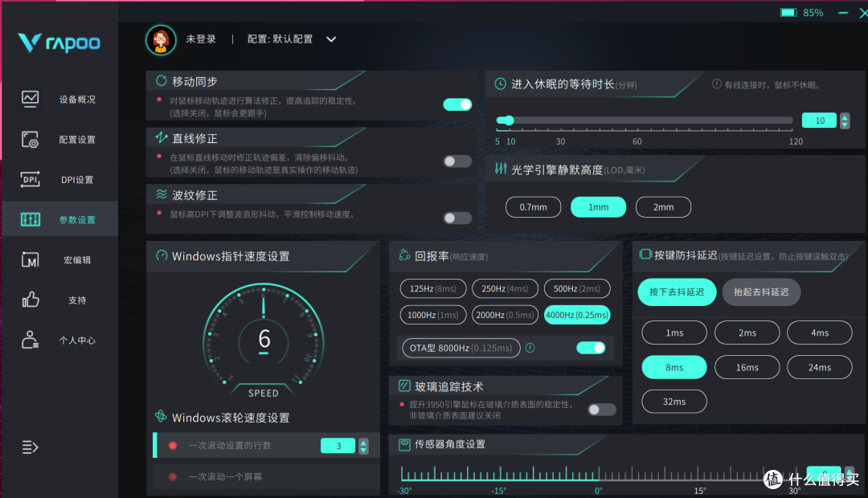868x498 pixels.
Task: Turn off the OTA 8000Hz toggle
Action: (591, 348)
